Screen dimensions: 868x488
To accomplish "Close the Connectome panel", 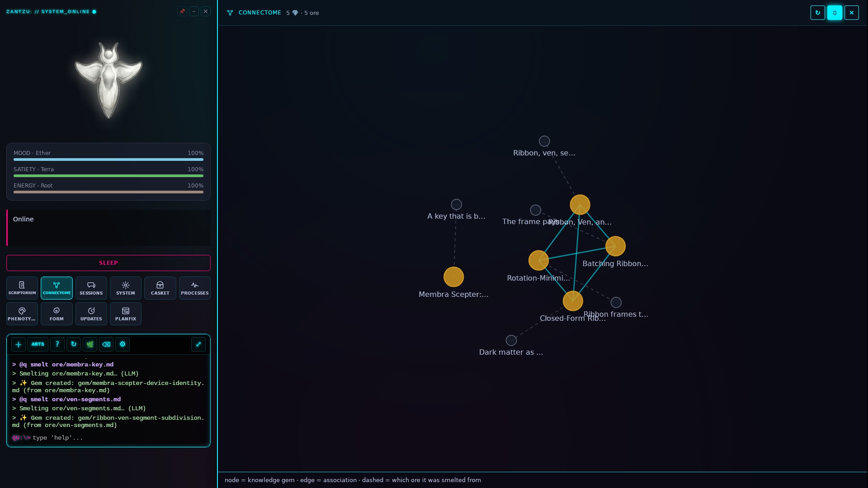I will click(x=852, y=13).
